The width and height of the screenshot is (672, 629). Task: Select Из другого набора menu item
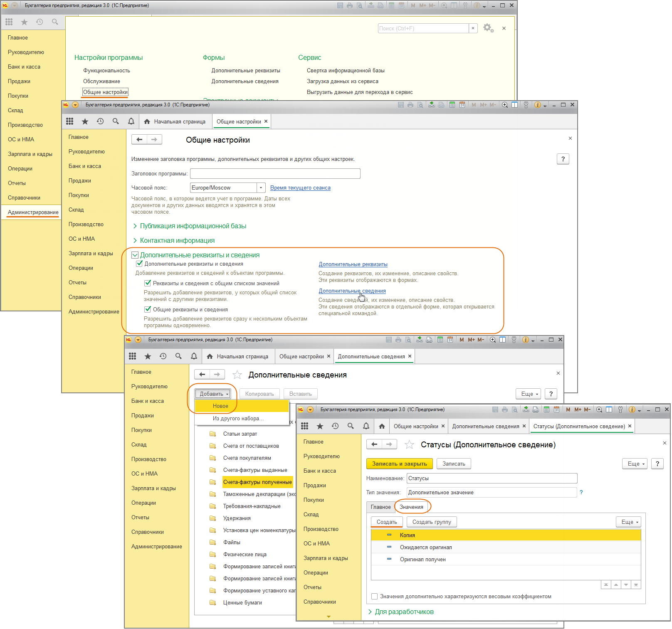[x=242, y=419]
